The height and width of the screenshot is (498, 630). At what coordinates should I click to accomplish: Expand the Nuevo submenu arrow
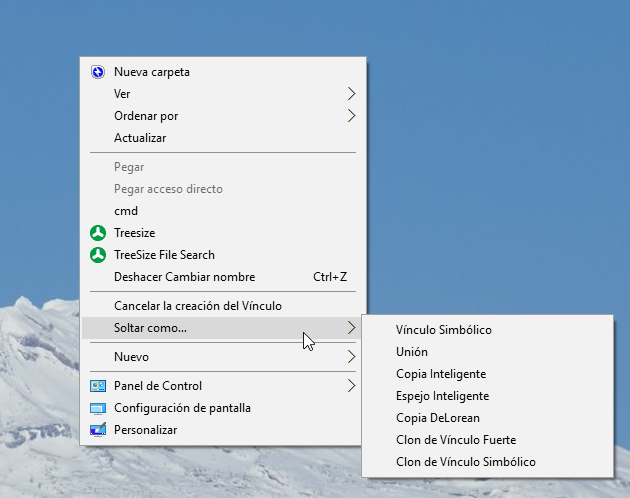[352, 357]
